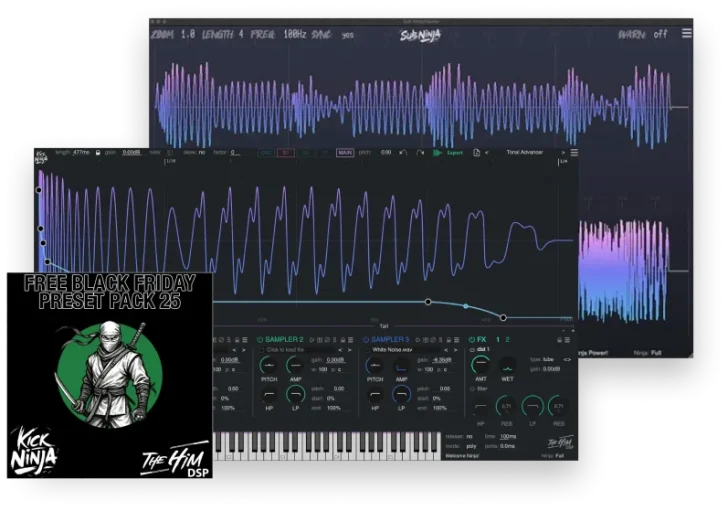Viewport: 728px width, 511px height.
Task: Click the SYNC yes value
Action: tap(346, 33)
